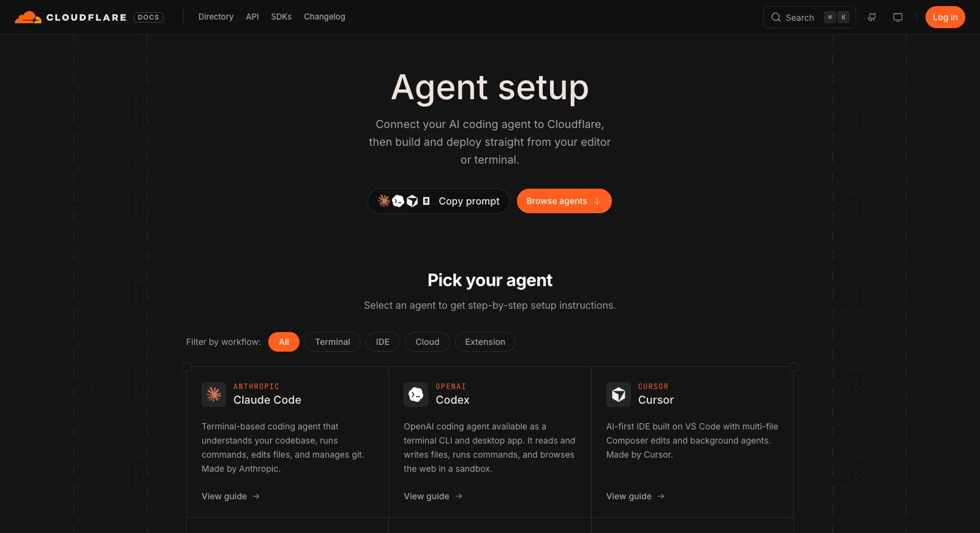Open View guide for Cursor
Screen dimensions: 980x533
coord(636,496)
